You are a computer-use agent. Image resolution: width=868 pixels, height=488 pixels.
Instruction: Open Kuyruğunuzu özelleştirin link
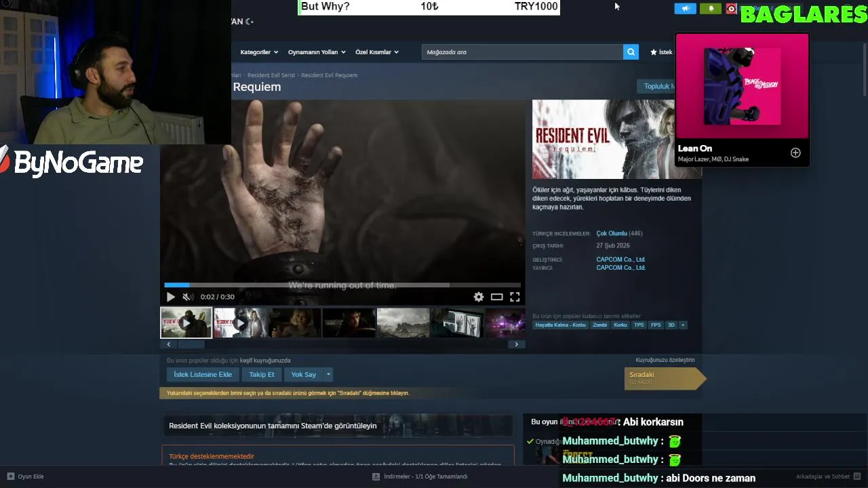665,360
